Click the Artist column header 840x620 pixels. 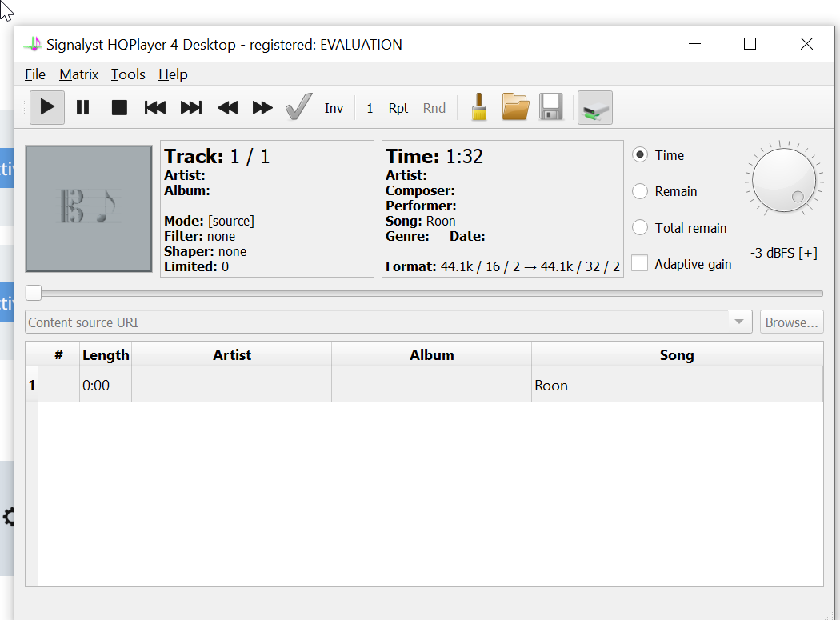coord(231,354)
